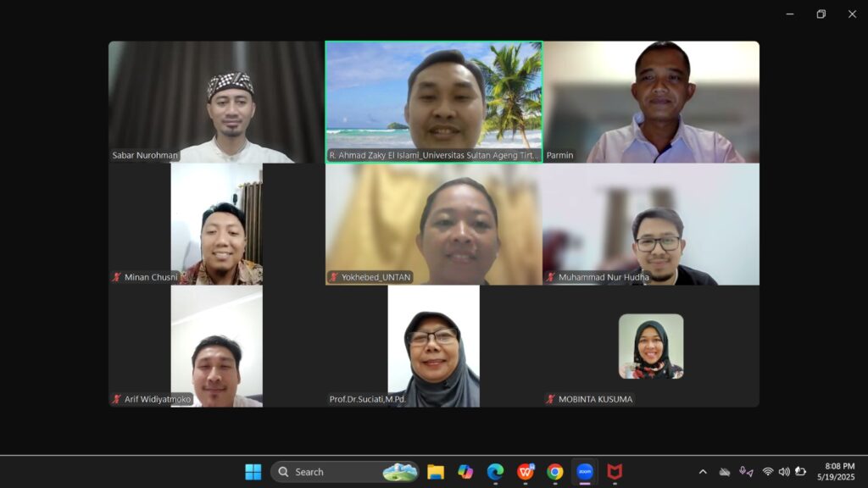Click muted mic icon beside MOBINTA KUSUMA
The image size is (868, 488).
(550, 399)
